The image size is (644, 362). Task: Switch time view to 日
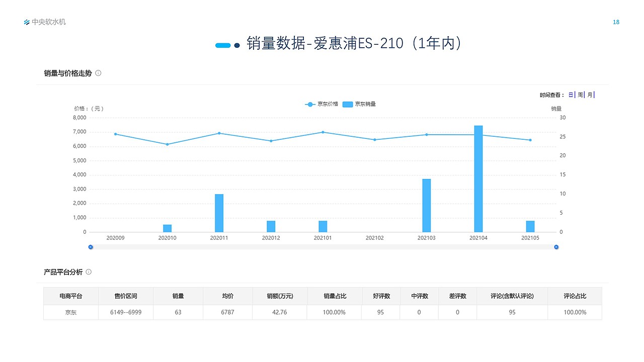click(571, 95)
